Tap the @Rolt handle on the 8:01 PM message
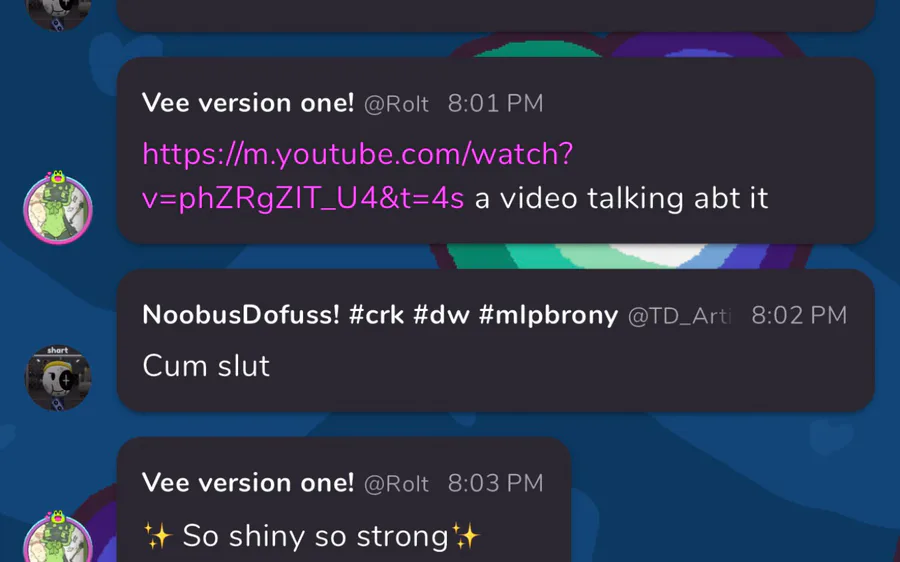Viewport: 900px width, 562px height. [396, 104]
